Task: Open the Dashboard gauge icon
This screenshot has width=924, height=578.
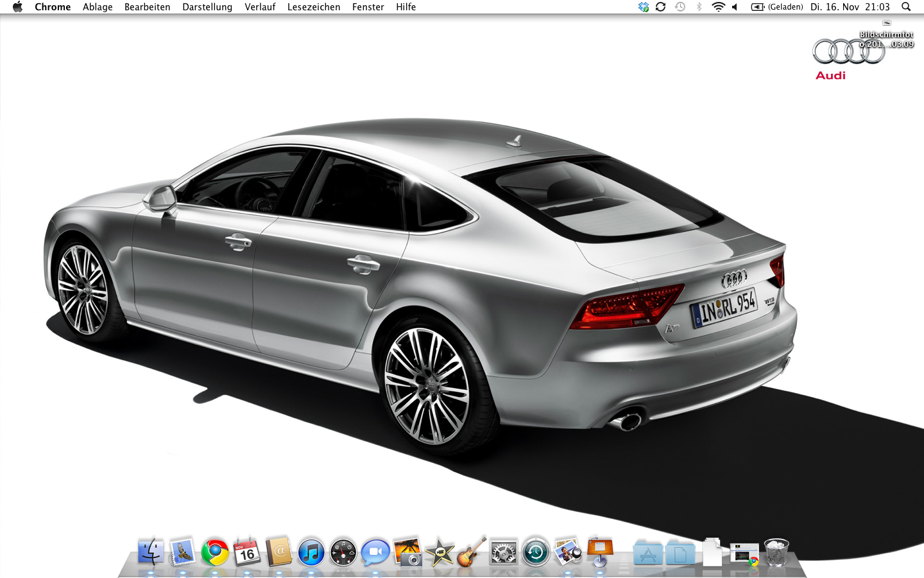Action: [x=343, y=552]
